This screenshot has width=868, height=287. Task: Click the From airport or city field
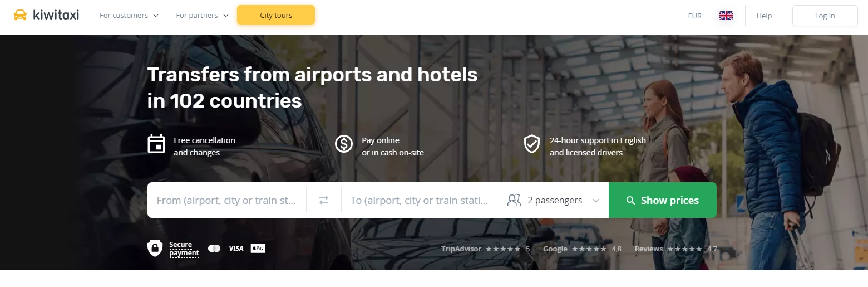[x=227, y=200]
